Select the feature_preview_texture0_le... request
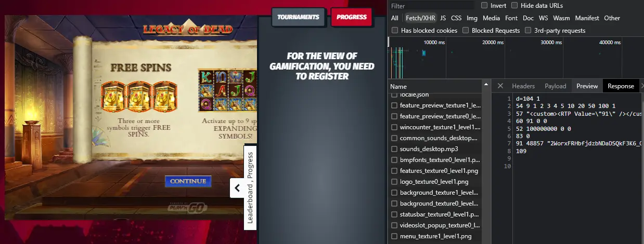 435,116
